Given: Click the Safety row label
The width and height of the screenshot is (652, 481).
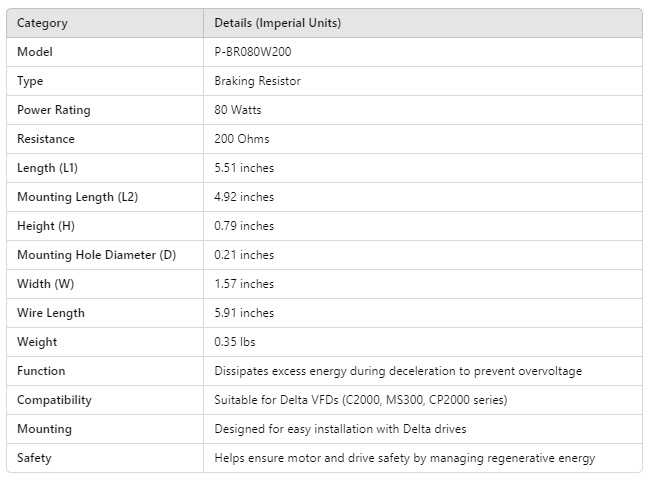Looking at the screenshot, I should pyautogui.click(x=34, y=458).
